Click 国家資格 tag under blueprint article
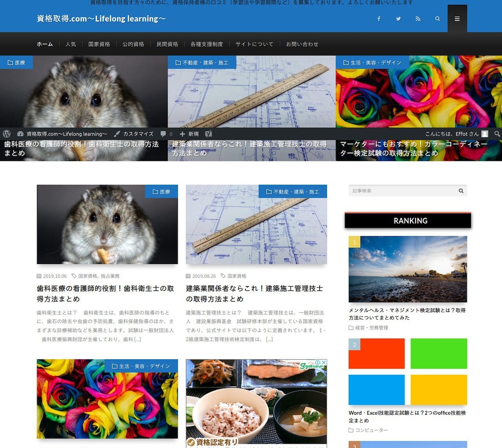 click(237, 276)
